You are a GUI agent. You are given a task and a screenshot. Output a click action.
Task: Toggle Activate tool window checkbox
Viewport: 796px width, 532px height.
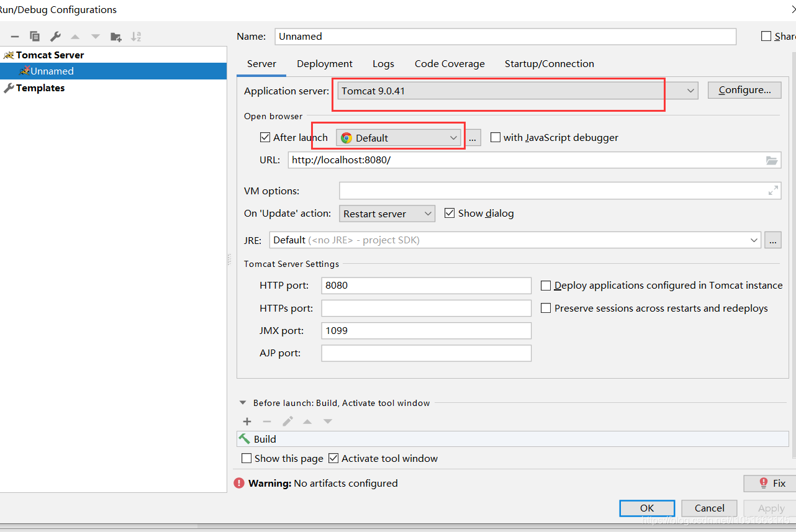[333, 458]
